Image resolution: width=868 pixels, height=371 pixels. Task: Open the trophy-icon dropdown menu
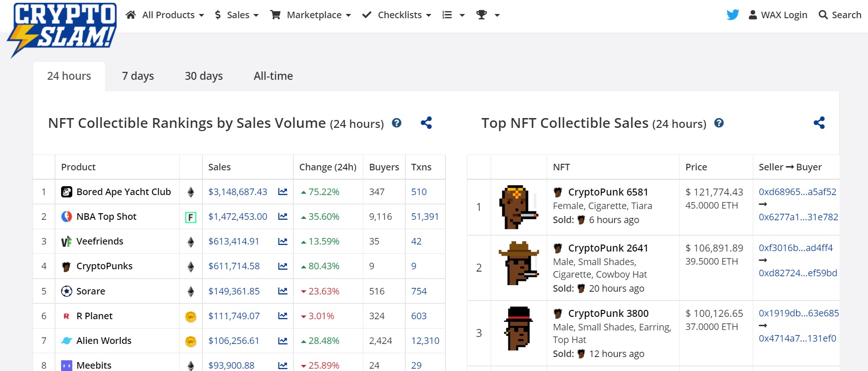(488, 15)
